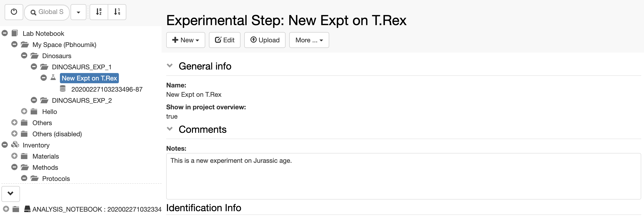This screenshot has width=644, height=220.
Task: Click the flask icon beside New Expt on T.Rex
Action: coord(53,78)
